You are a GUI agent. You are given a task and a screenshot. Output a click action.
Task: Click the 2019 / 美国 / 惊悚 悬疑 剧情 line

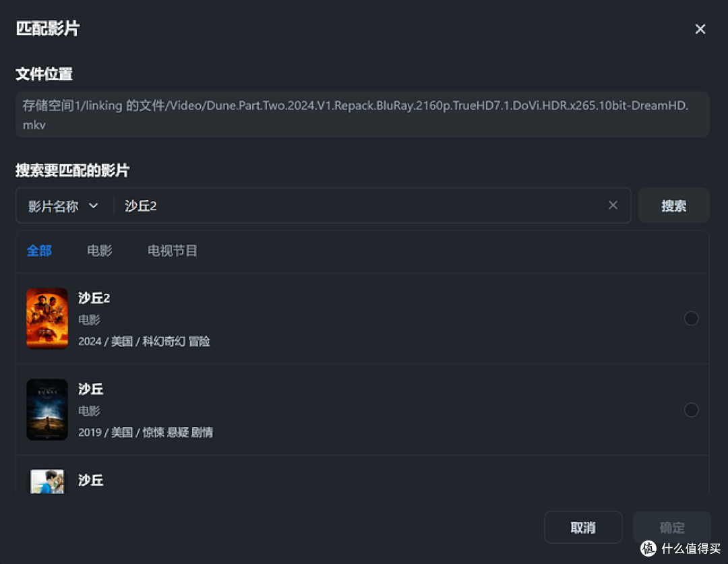pos(146,433)
